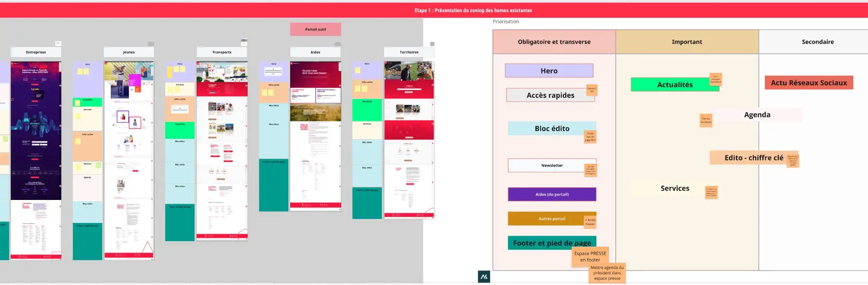The width and height of the screenshot is (868, 285).
Task: Select the orange 'Edito - chiffre clé' card
Action: [754, 157]
